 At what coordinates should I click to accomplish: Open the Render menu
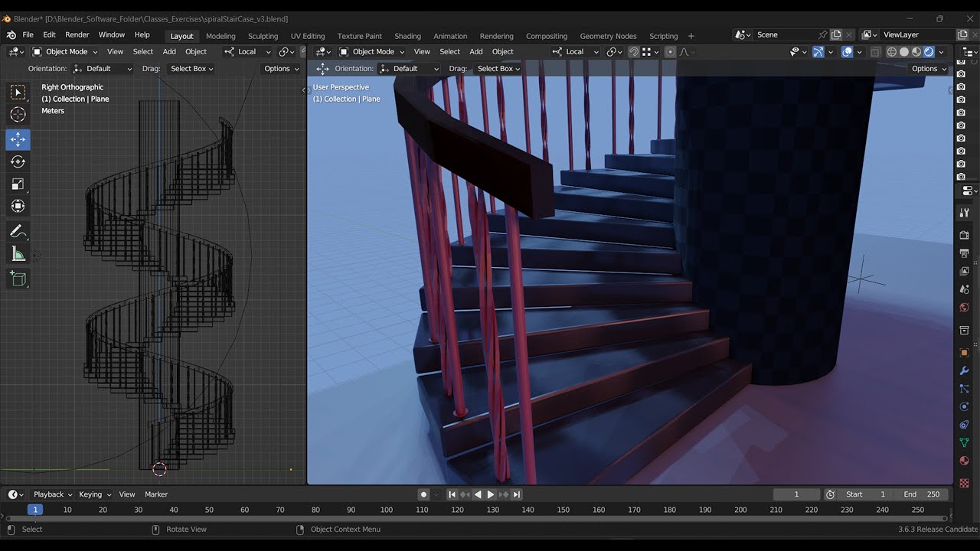click(77, 35)
